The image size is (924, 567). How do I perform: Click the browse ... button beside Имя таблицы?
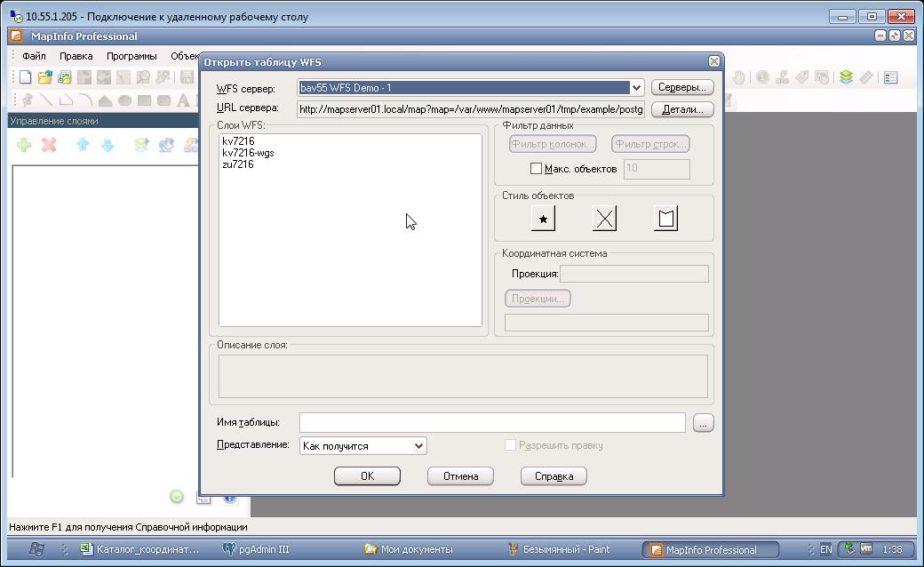tap(703, 423)
